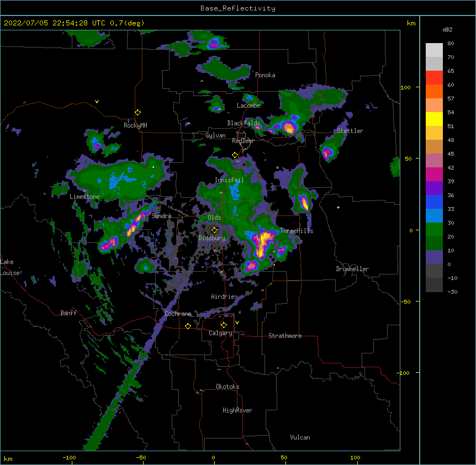This screenshot has width=476, height=465.
Task: Click the Sylvan label
Action: point(215,135)
